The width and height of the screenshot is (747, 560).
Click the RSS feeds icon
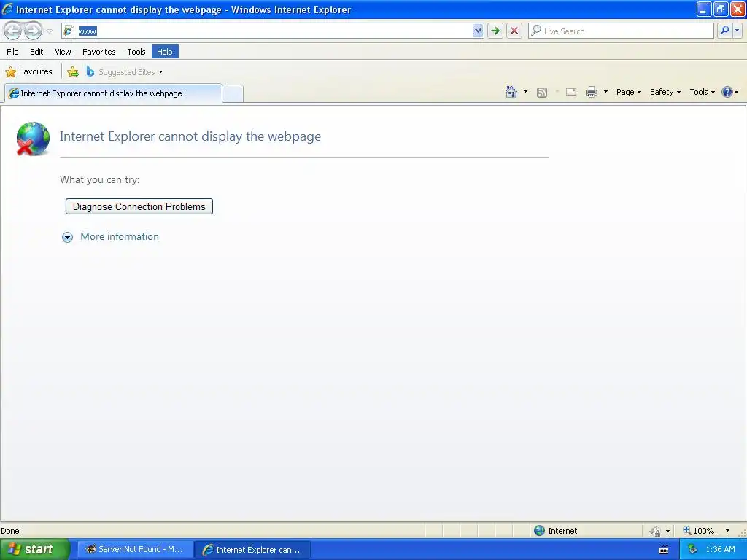tap(542, 93)
